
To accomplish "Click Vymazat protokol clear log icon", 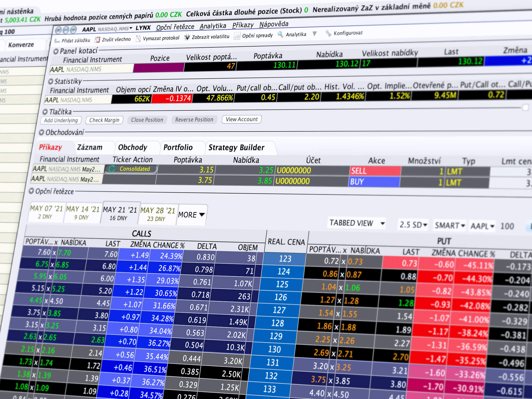I will (x=138, y=39).
